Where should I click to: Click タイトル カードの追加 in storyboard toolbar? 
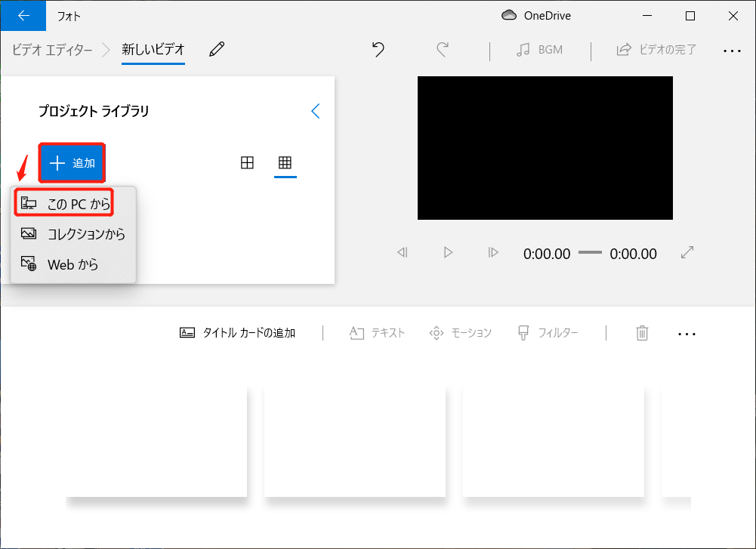[237, 332]
